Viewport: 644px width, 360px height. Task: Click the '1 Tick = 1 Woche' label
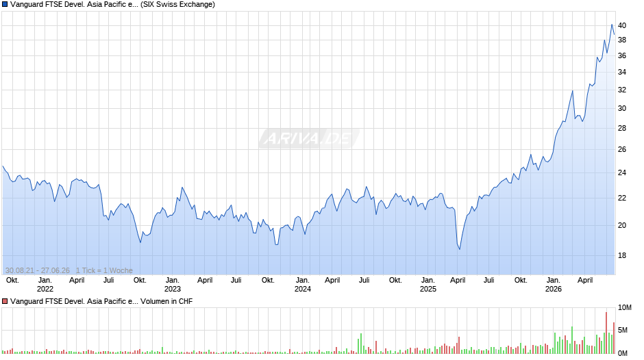pos(104,270)
